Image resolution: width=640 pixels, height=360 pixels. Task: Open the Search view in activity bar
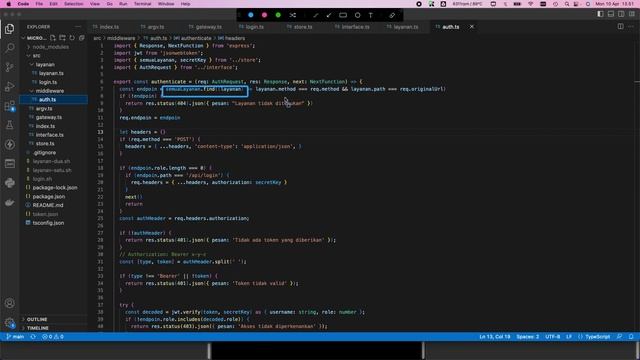click(x=9, y=48)
